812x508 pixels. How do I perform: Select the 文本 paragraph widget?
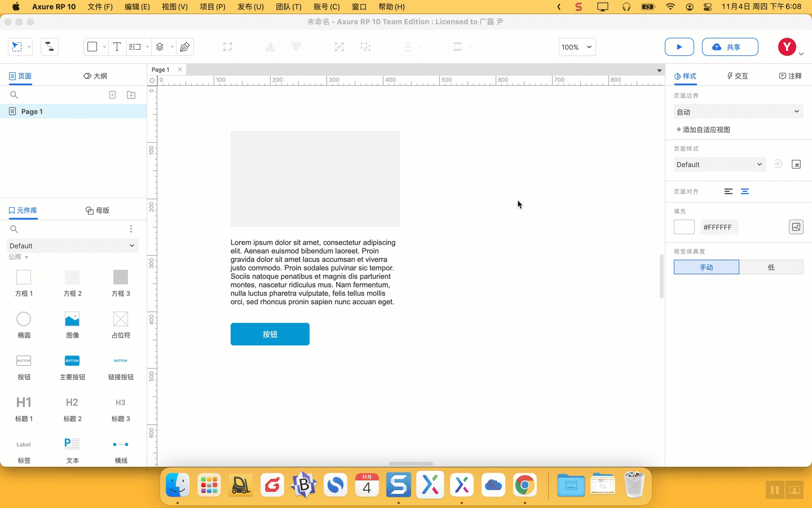click(72, 450)
